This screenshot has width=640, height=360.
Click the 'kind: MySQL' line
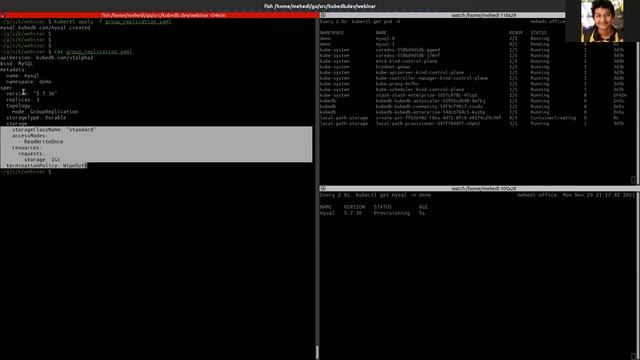pyautogui.click(x=17, y=64)
